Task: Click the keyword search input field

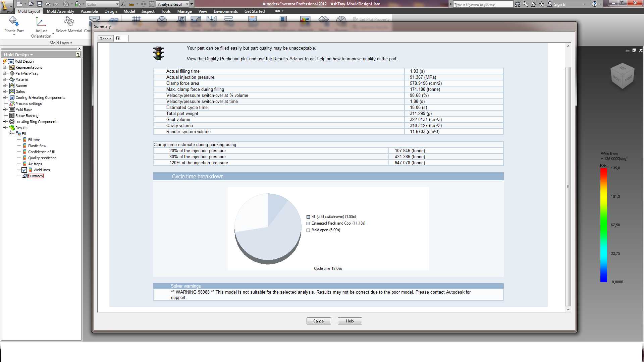Action: [483, 4]
